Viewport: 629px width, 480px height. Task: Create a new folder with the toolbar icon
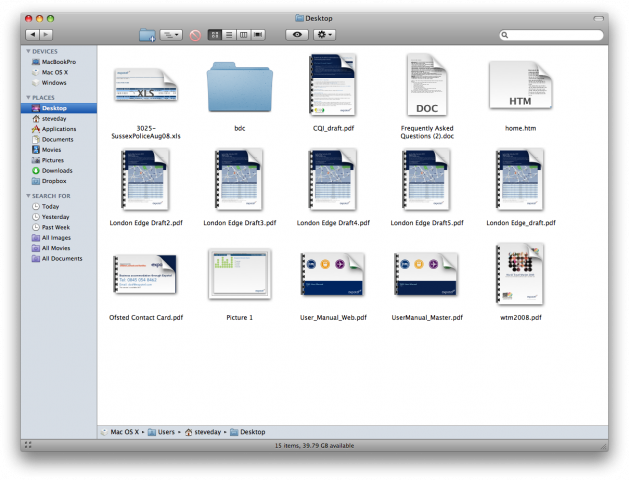point(147,35)
